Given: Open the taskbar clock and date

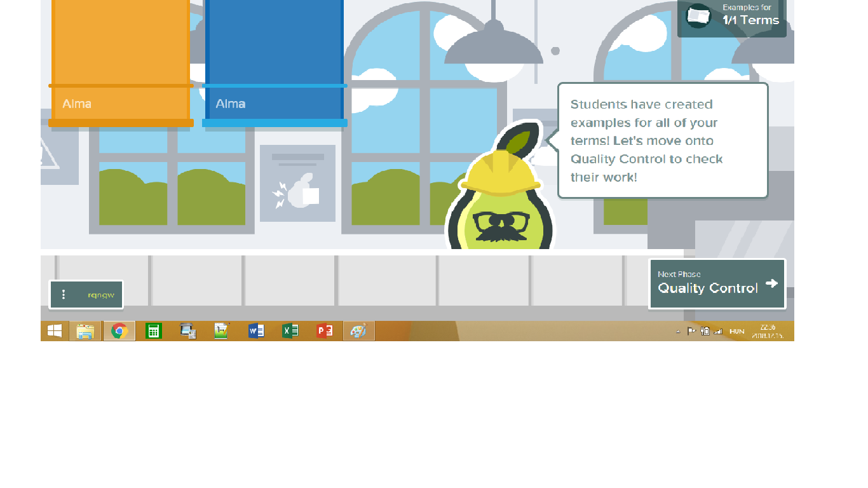Looking at the screenshot, I should coord(768,331).
